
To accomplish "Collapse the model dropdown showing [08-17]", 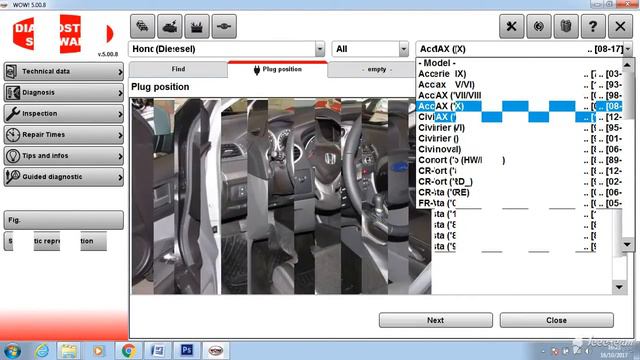I will [628, 49].
